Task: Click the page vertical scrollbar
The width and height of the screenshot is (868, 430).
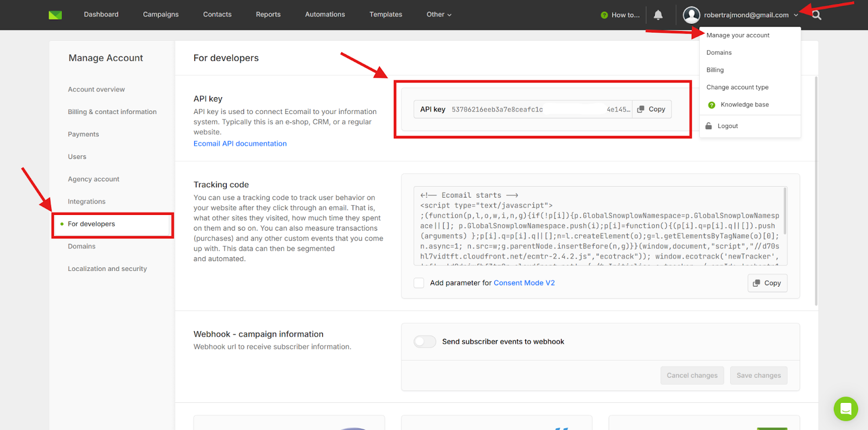Action: point(816,190)
